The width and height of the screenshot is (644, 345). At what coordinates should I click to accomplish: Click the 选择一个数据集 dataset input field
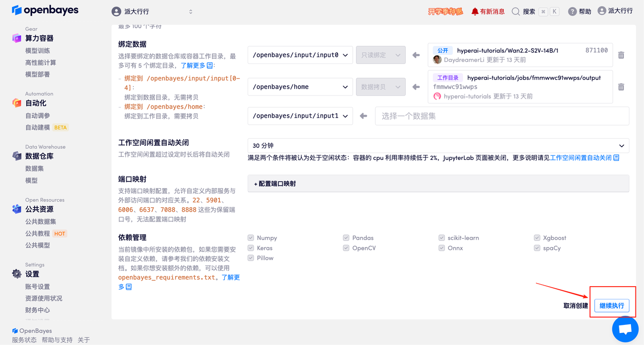pos(502,116)
